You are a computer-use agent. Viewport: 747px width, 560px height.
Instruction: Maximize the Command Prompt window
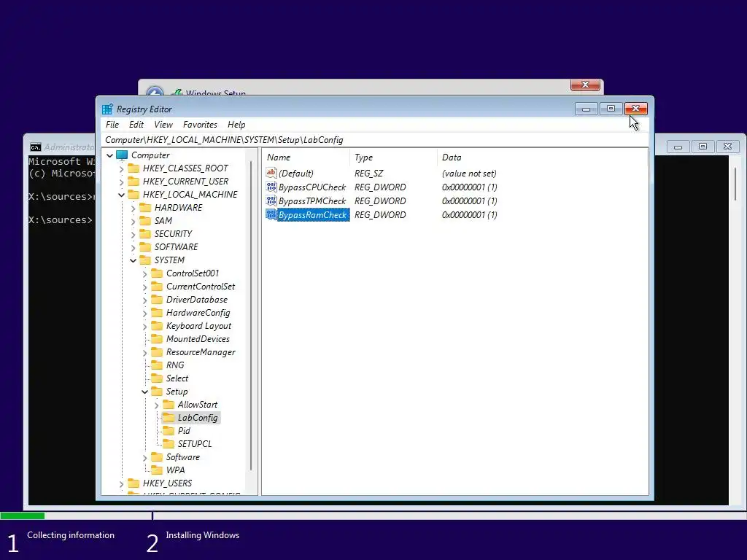pos(703,147)
